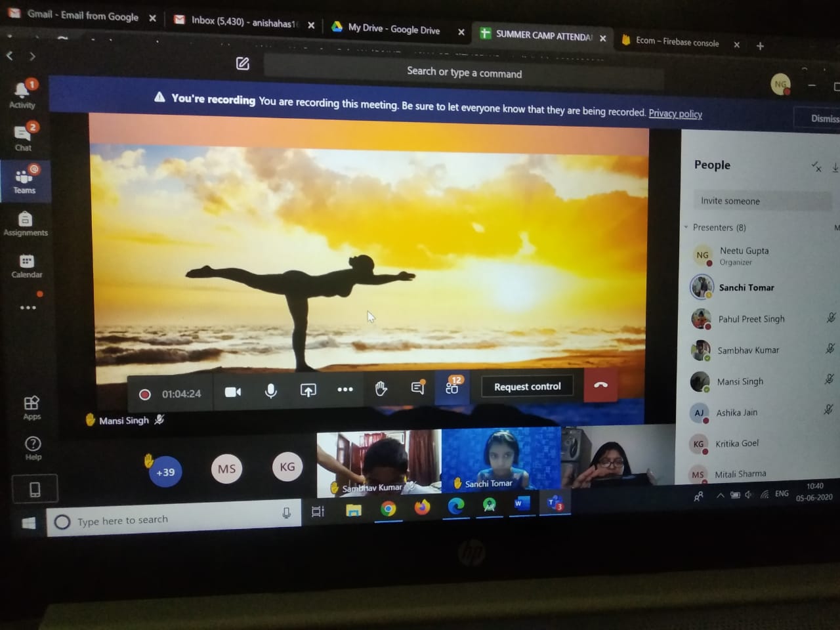Toggle the camera on or off
The image size is (840, 630).
click(x=233, y=392)
